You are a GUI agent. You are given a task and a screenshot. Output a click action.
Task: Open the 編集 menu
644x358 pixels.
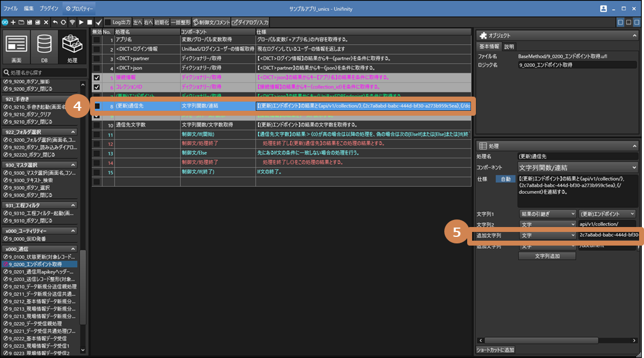[x=29, y=9]
